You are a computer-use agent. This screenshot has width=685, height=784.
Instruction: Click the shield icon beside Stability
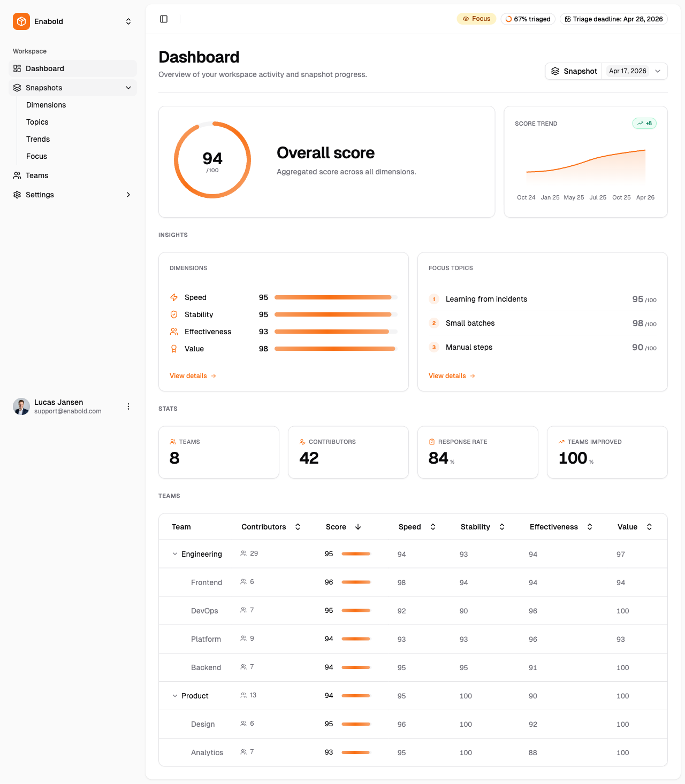tap(173, 314)
